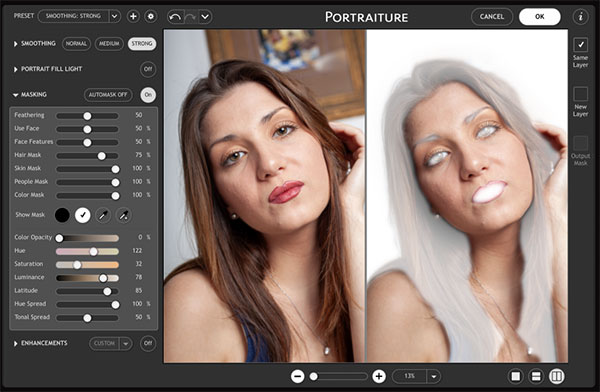The height and width of the screenshot is (392, 600).
Task: Collapse the Masking section
Action: (x=15, y=95)
